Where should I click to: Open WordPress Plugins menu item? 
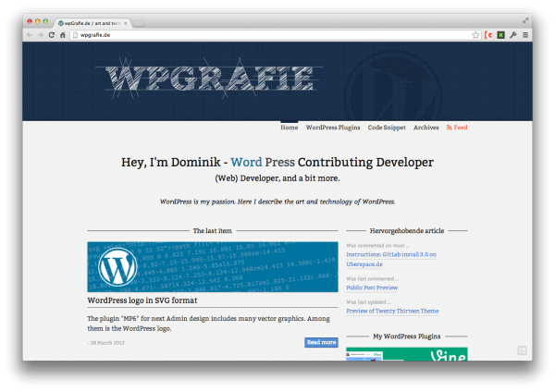[333, 128]
